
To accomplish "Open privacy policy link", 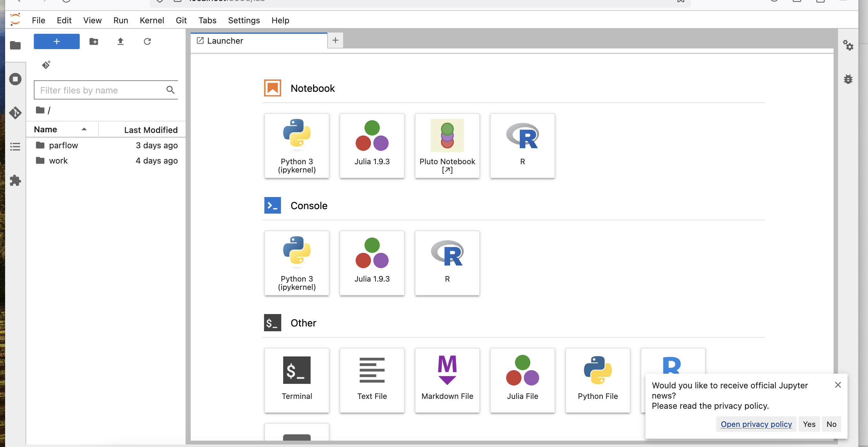I will pyautogui.click(x=756, y=424).
